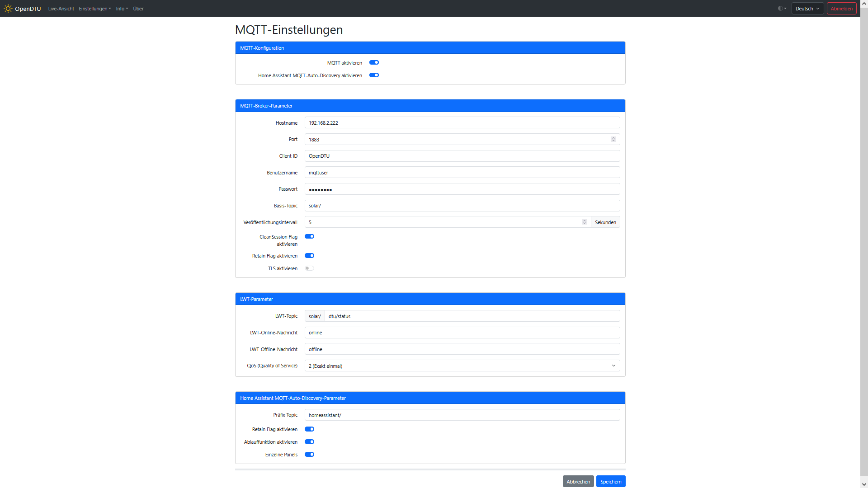Go to Live-Ansicht page
The height and width of the screenshot is (488, 868).
tap(61, 9)
